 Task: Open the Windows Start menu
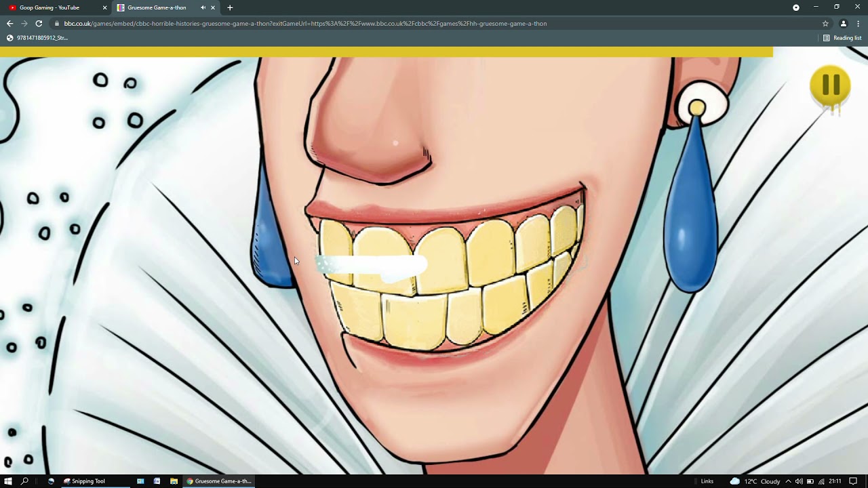coord(8,481)
